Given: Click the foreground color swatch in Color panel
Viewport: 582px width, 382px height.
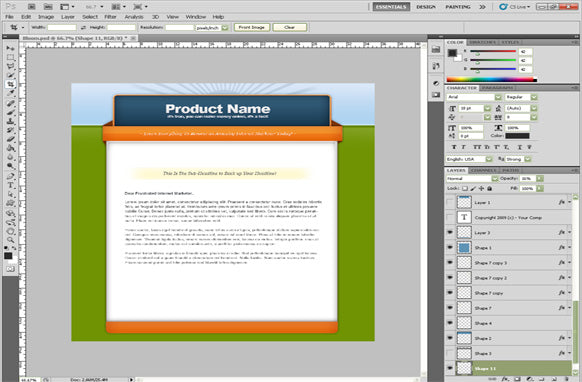Looking at the screenshot, I should [x=452, y=53].
